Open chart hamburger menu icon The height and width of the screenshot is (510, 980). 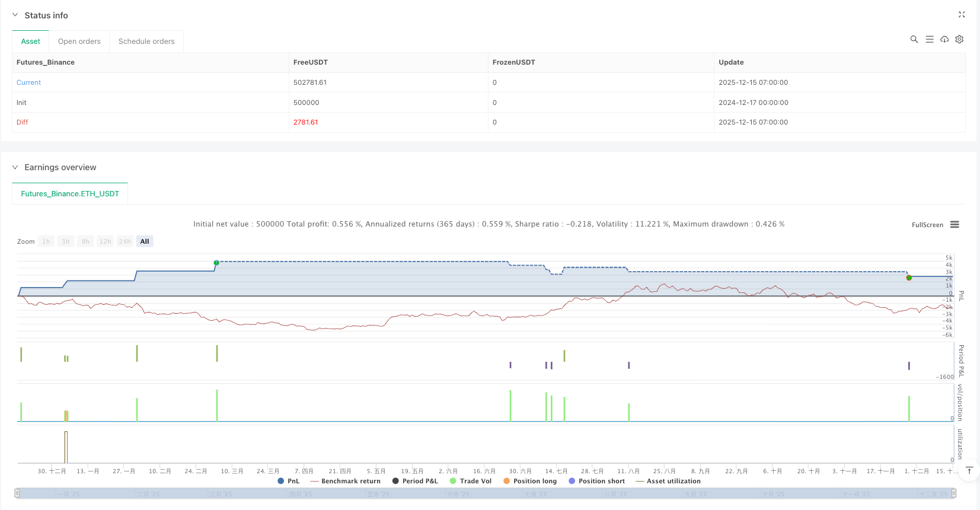(x=955, y=225)
